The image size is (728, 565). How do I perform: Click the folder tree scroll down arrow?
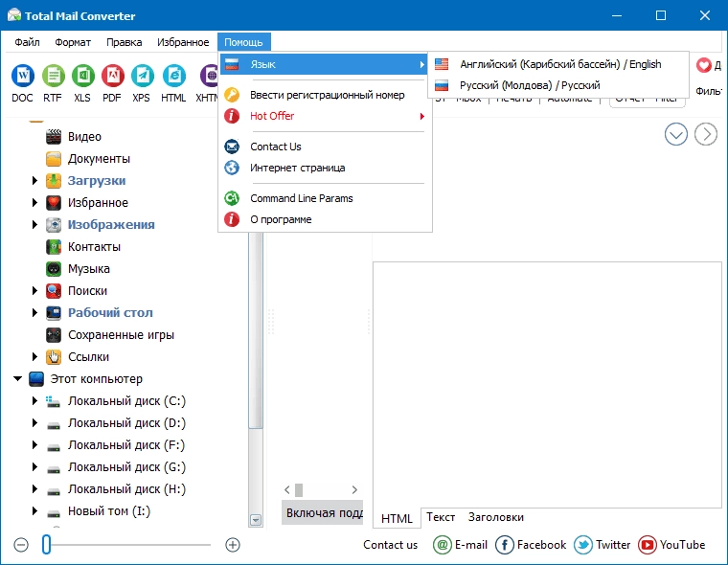256,520
